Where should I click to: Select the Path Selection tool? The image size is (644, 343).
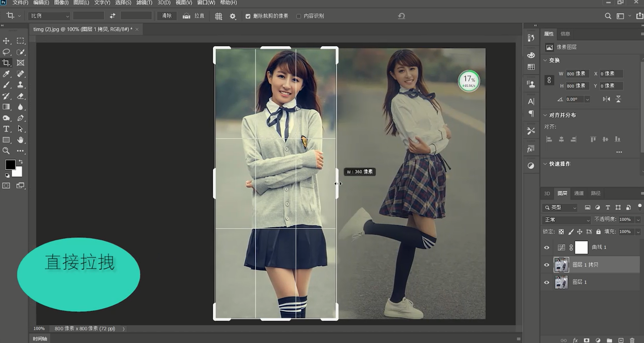(21, 129)
